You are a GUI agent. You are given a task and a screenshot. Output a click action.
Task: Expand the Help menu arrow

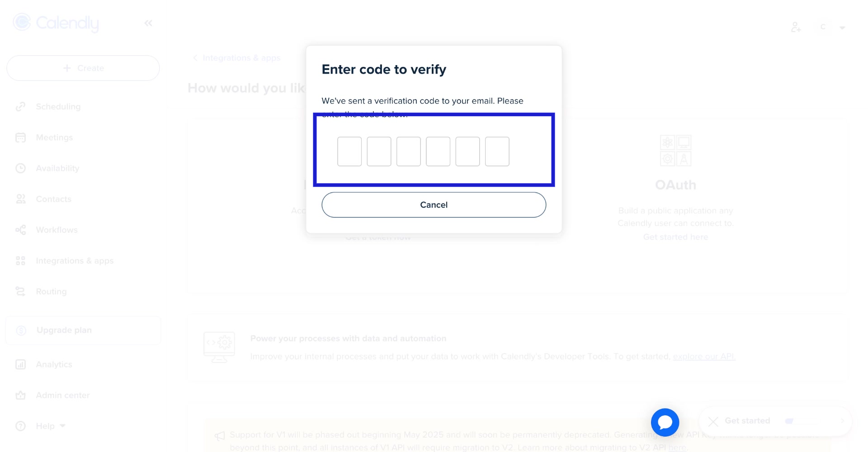pos(63,426)
